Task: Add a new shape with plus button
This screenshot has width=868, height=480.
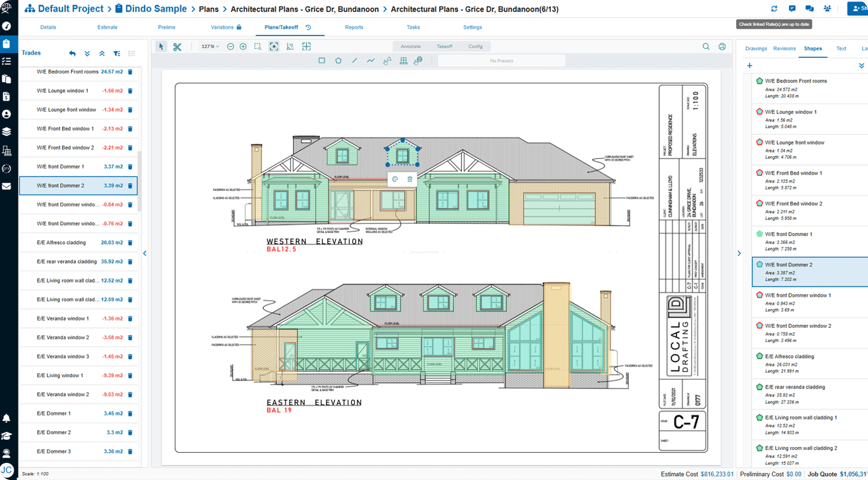Action: (750, 66)
